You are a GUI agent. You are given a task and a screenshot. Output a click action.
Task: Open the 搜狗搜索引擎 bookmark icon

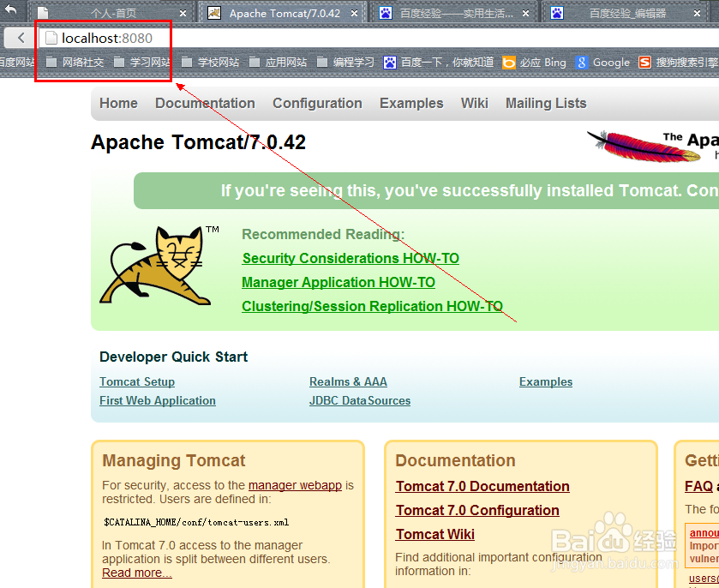[x=644, y=63]
